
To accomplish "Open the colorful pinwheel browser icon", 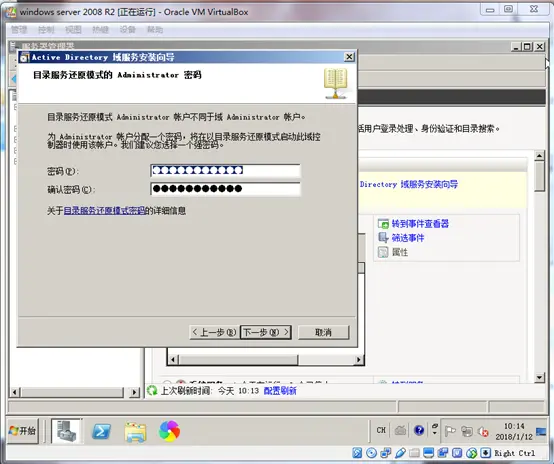I will [x=169, y=431].
